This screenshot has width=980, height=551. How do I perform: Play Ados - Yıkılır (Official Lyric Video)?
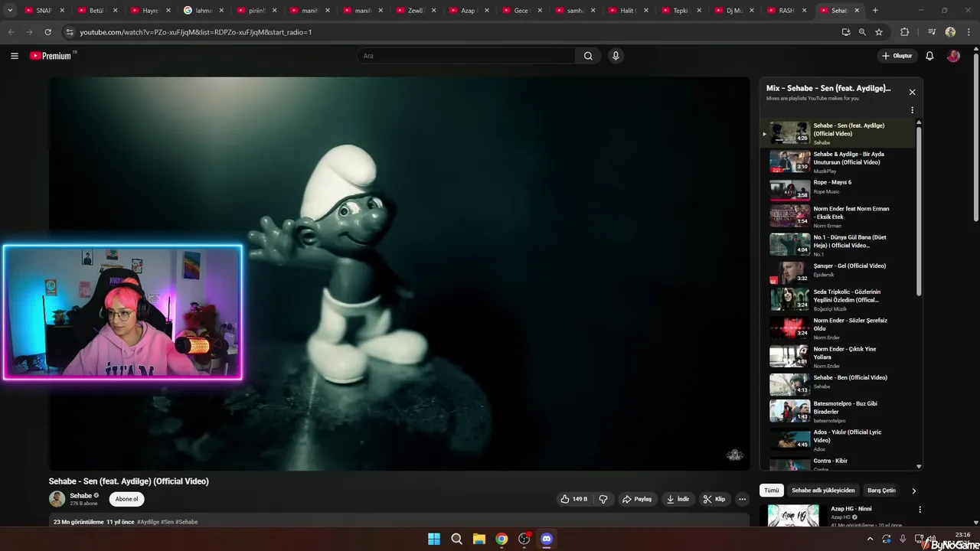point(838,440)
